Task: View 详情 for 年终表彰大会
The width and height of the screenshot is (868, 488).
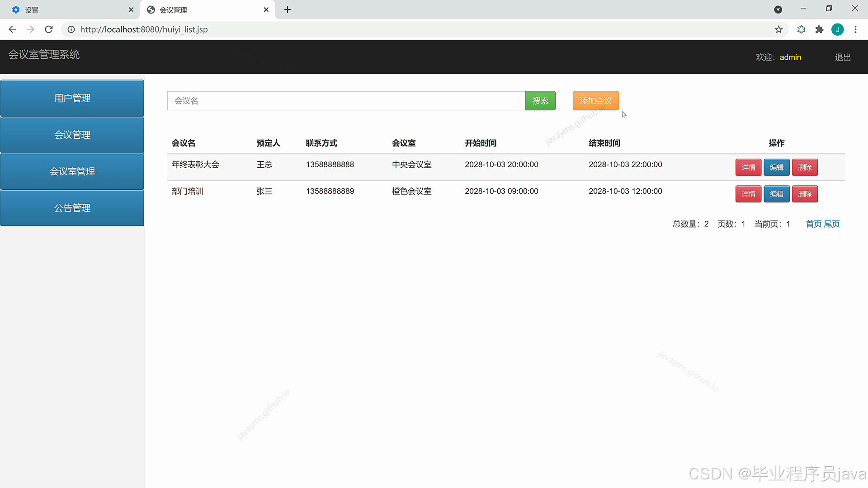Action: 748,167
